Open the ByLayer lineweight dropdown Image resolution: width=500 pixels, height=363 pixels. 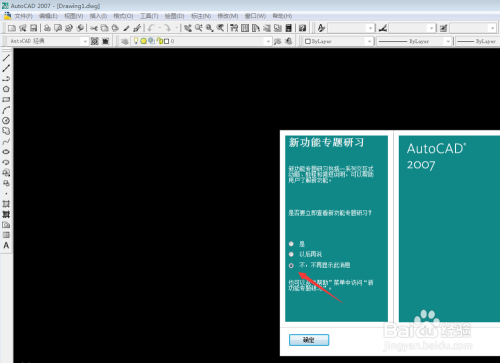pos(477,41)
